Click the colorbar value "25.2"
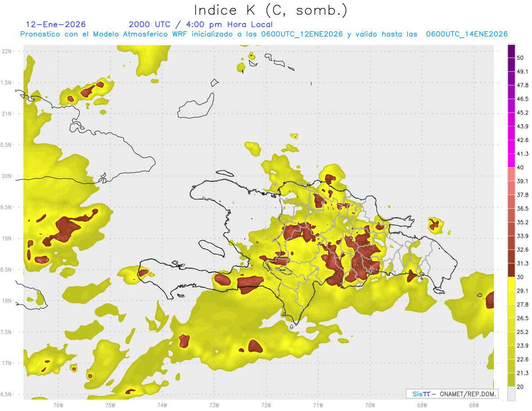Screen dimensions: 532x411 523,332
